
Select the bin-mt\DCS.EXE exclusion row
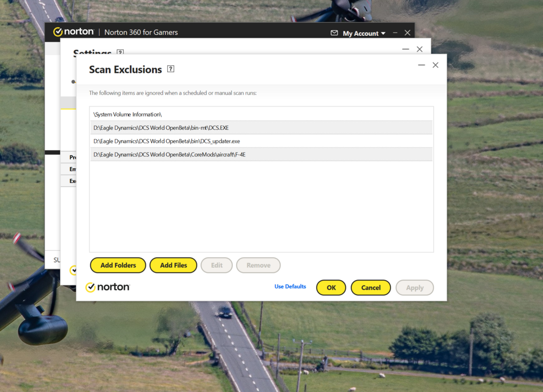(x=262, y=128)
